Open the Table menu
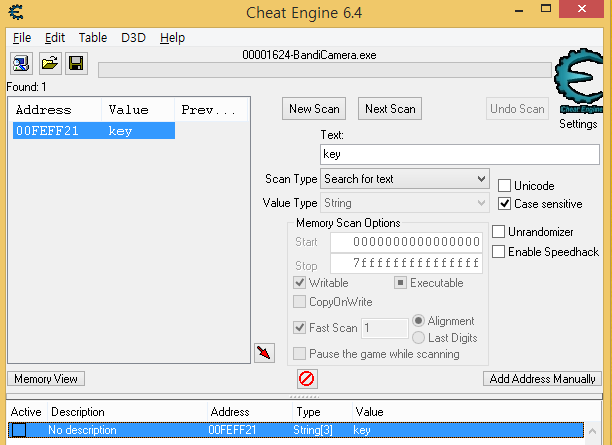The width and height of the screenshot is (612, 445). [93, 38]
